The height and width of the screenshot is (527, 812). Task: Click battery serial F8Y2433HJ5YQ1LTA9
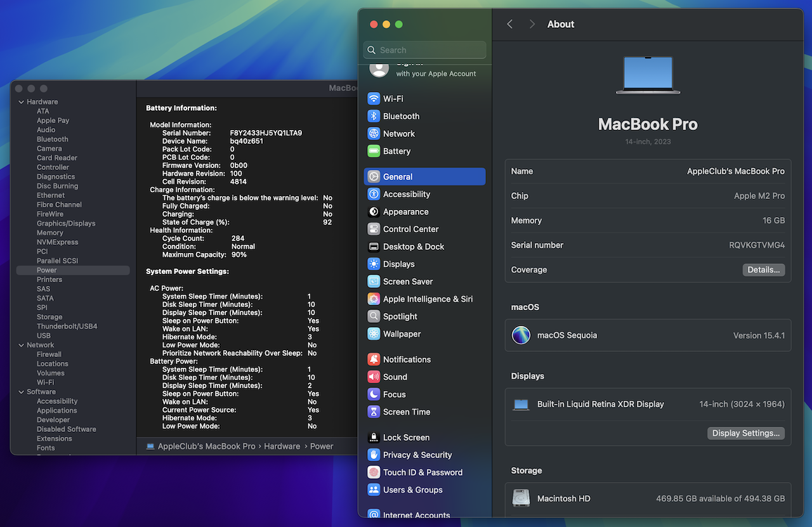tap(266, 133)
